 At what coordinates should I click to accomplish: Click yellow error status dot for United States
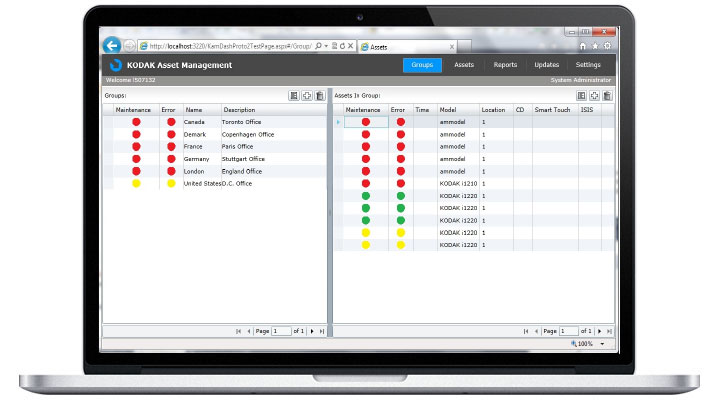[x=171, y=183]
